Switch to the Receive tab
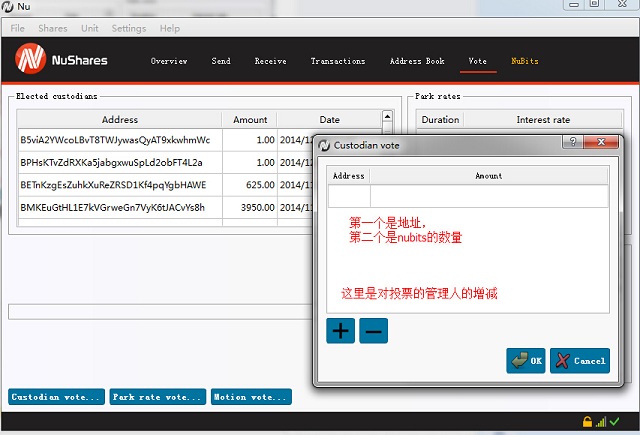This screenshot has height=435, width=640. click(270, 61)
